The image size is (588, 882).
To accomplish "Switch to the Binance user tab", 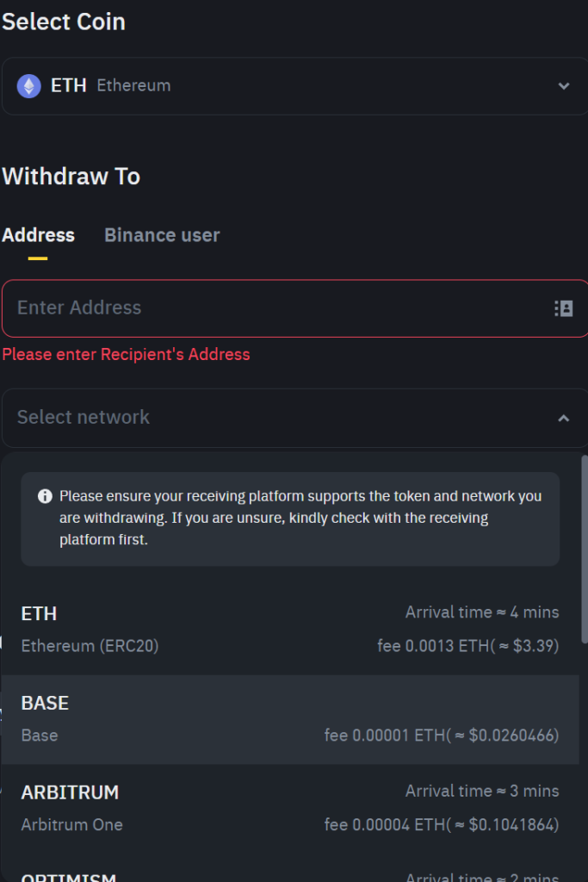I will [162, 235].
